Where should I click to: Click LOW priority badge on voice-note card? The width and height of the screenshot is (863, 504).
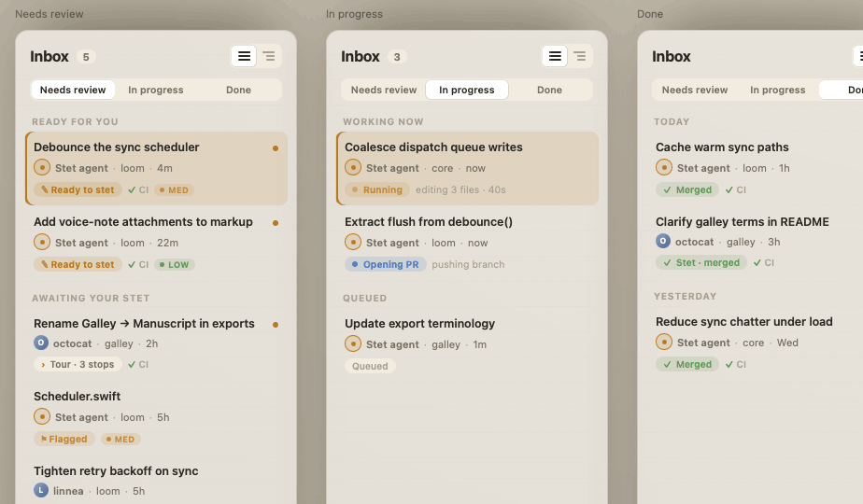tap(175, 265)
